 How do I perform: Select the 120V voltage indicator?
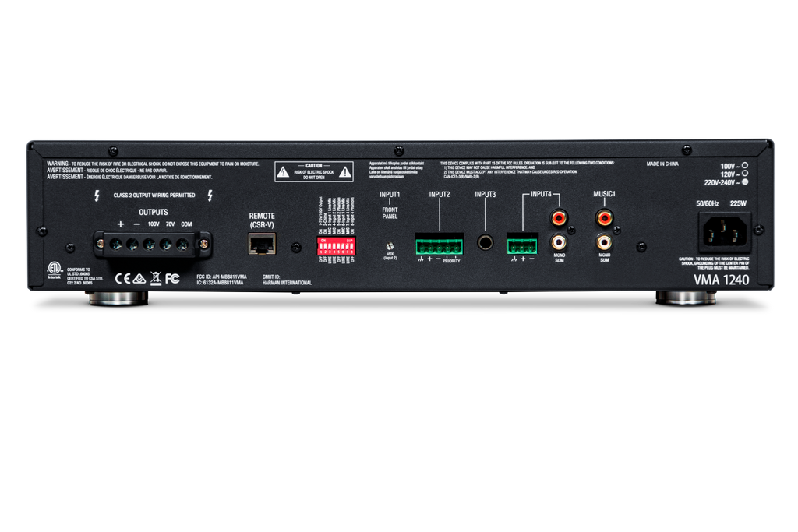coord(745,174)
